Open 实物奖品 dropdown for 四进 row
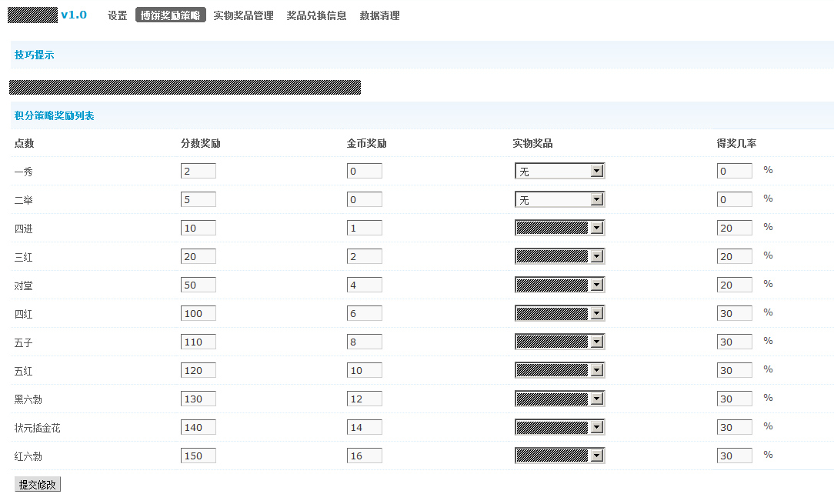The width and height of the screenshot is (834, 504). pyautogui.click(x=559, y=229)
